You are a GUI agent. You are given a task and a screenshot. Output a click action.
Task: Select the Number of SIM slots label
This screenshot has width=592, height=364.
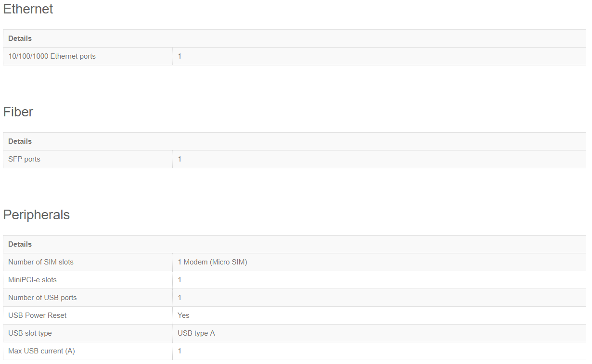click(x=41, y=262)
